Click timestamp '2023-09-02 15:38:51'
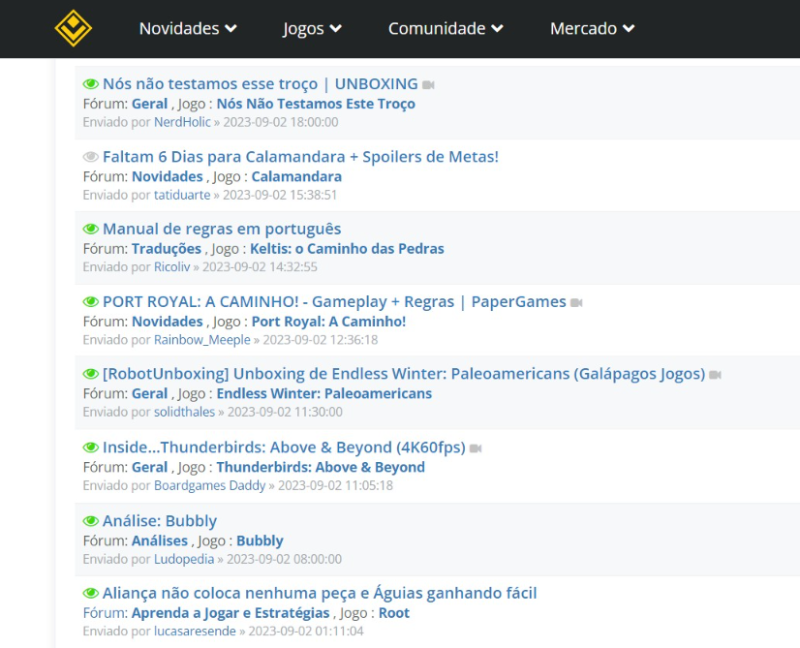Screen dimensions: 800x648 point(280,195)
